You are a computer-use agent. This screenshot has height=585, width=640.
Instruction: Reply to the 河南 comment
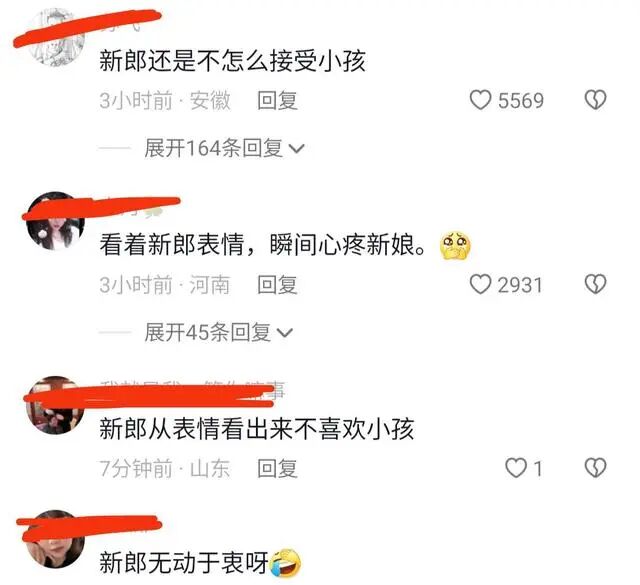tap(277, 285)
